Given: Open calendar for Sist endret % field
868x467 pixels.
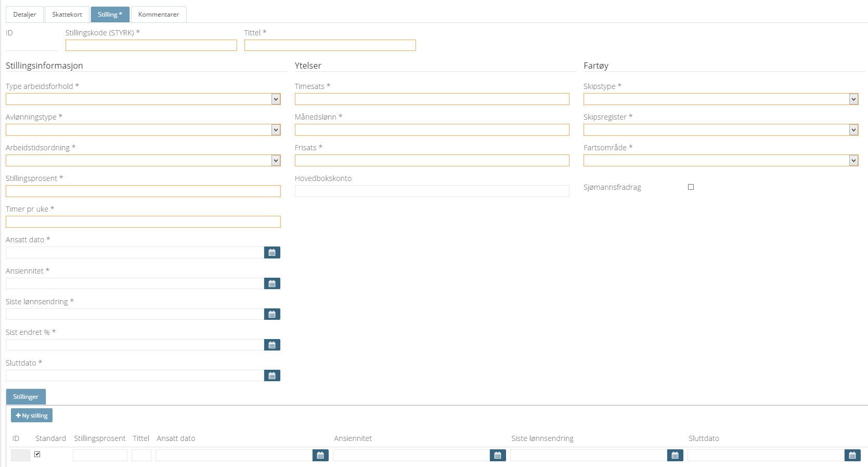Looking at the screenshot, I should click(x=272, y=345).
